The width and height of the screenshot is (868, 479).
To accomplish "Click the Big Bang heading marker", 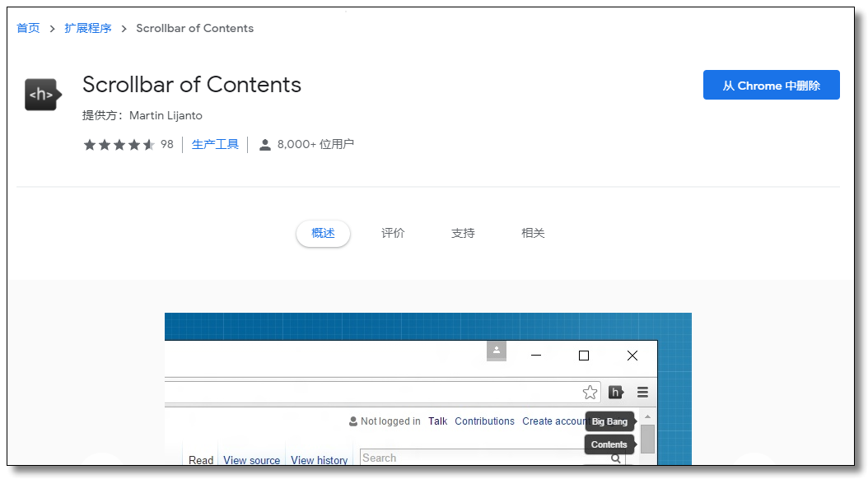I will click(610, 421).
